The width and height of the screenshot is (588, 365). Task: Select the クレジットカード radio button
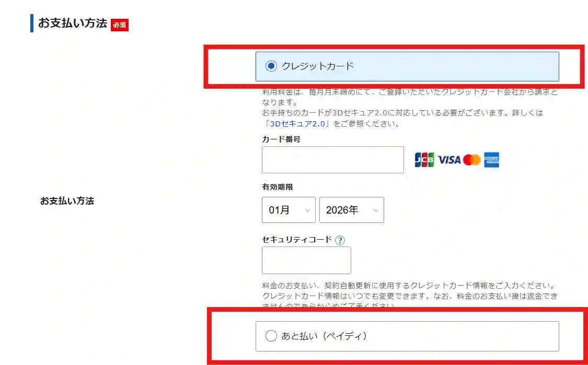point(271,66)
